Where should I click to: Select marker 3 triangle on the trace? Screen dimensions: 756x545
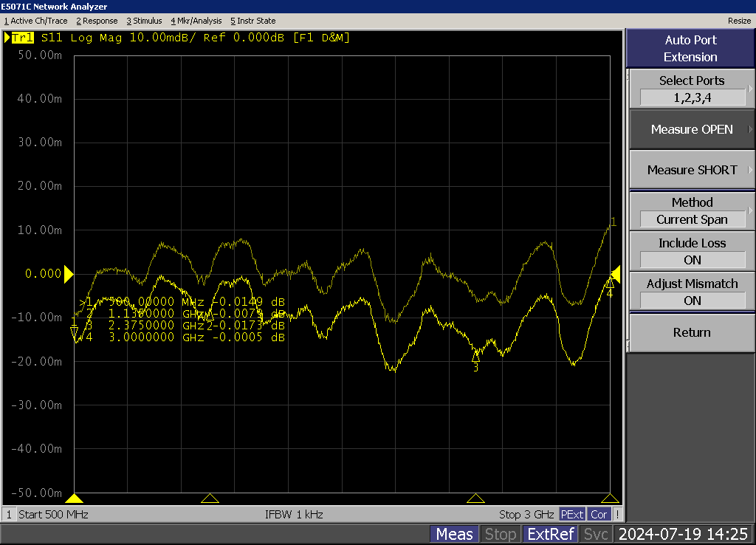coord(475,356)
